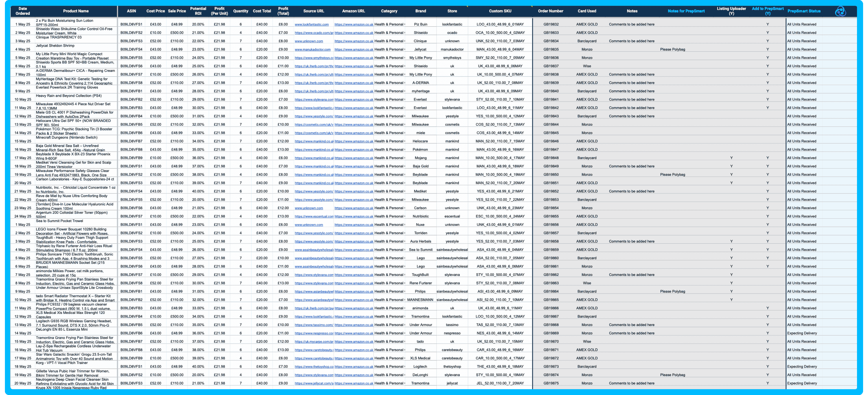
Task: Select the PrepSmart Status column header
Action: click(x=804, y=11)
